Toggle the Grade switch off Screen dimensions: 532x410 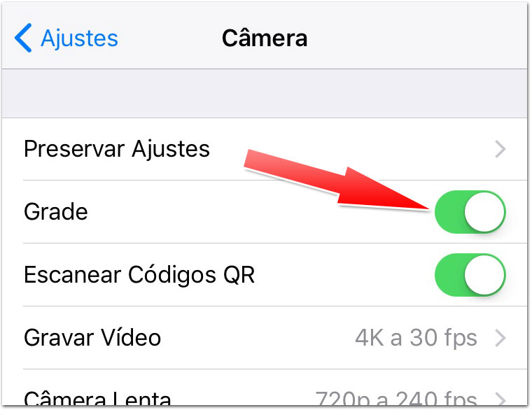[x=470, y=212]
